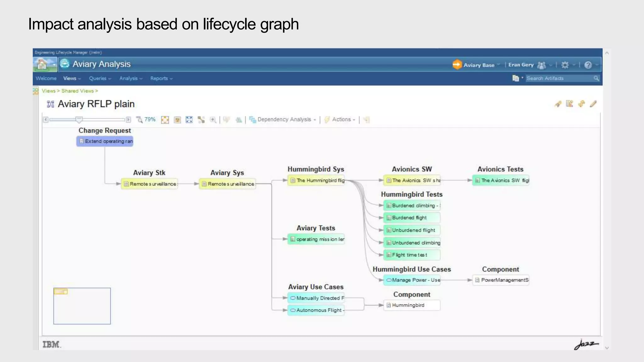This screenshot has height=362, width=644.
Task: Click the orange arrow Aviary Base configuration icon
Action: (457, 64)
